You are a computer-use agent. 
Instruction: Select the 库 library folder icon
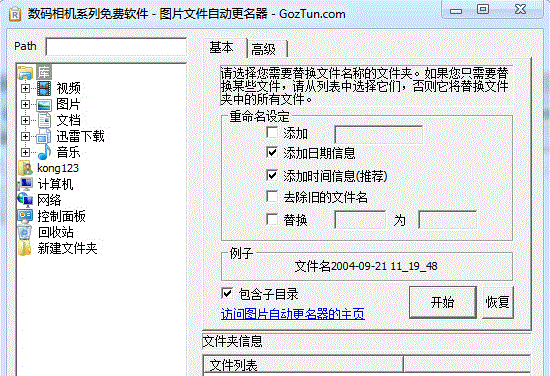tap(26, 72)
